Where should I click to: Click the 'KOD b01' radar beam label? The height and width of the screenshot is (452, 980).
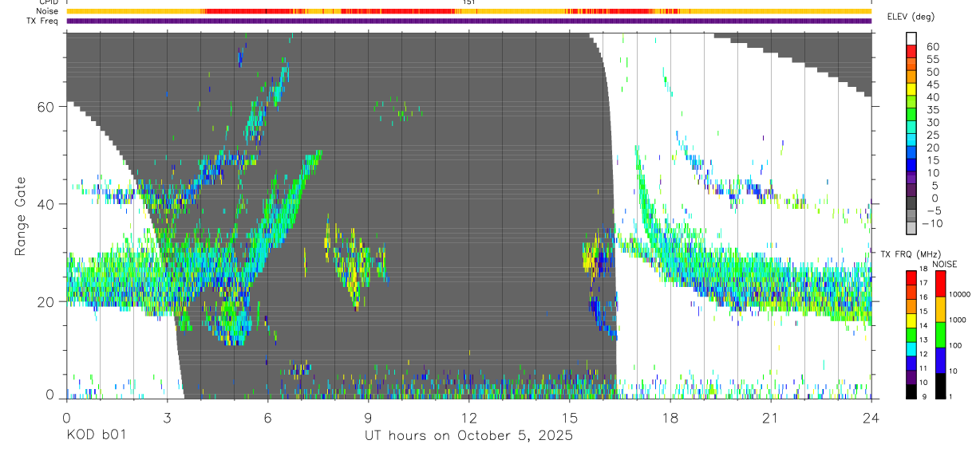pyautogui.click(x=96, y=436)
